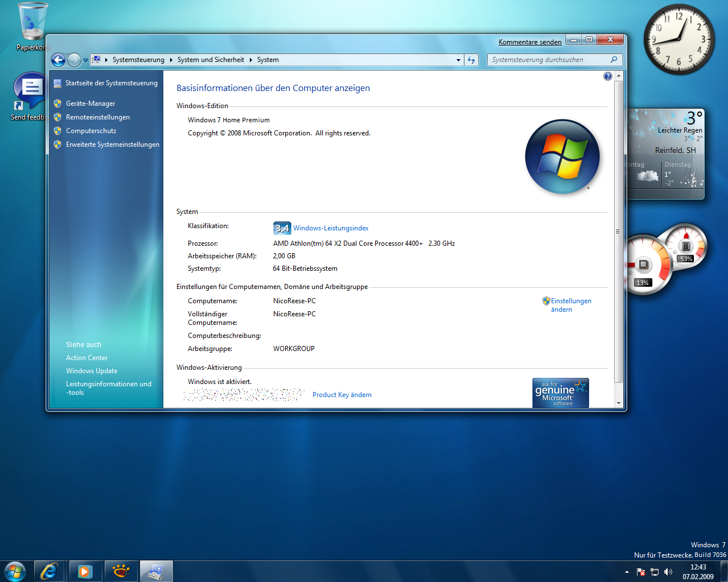Click the vertical scrollbar thumb
This screenshot has height=582, width=728.
click(x=619, y=231)
